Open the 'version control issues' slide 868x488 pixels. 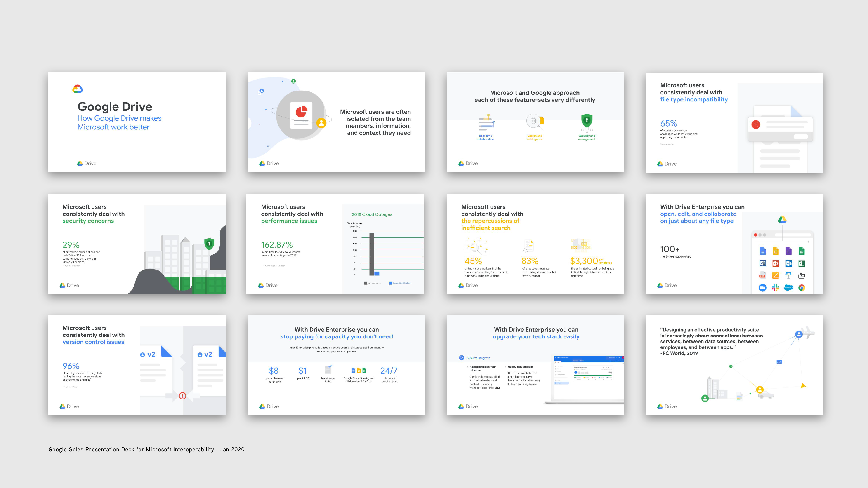tap(137, 365)
